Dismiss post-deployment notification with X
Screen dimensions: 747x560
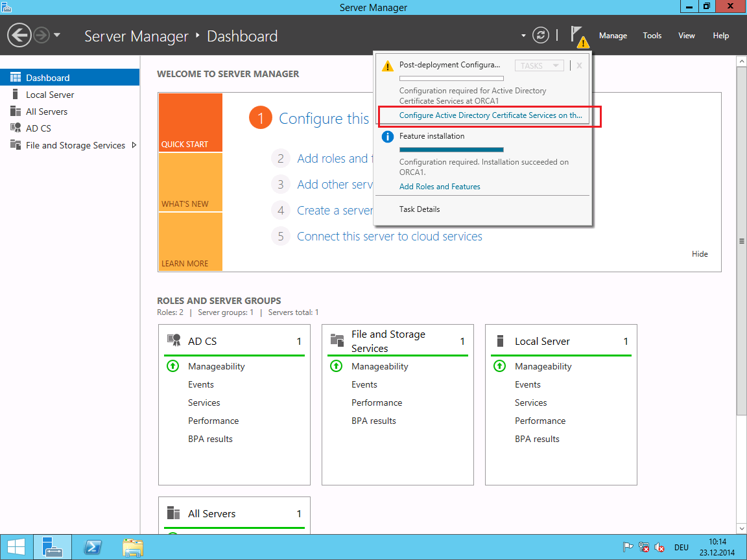click(579, 65)
